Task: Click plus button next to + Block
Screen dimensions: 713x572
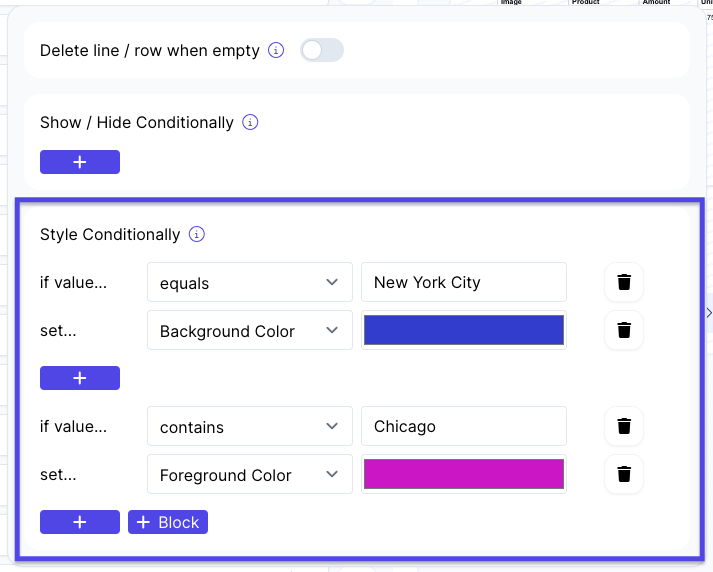Action: (80, 522)
